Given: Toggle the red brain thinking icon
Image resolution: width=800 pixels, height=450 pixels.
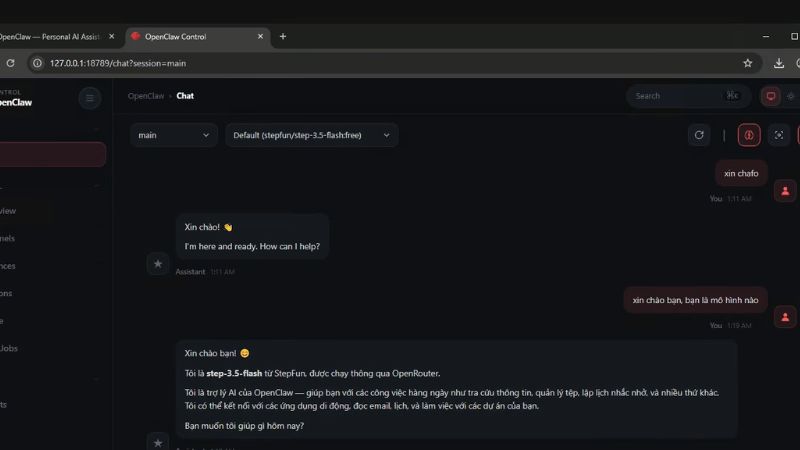Looking at the screenshot, I should coord(749,135).
